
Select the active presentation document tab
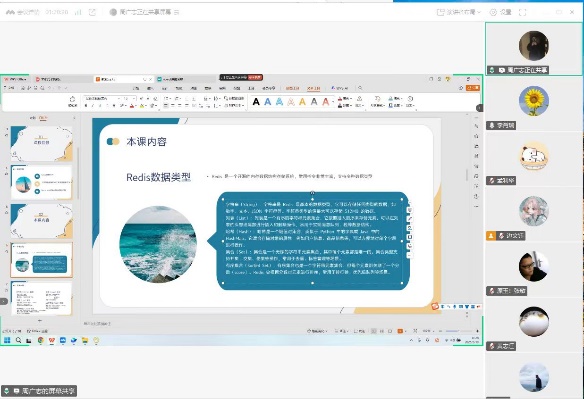coord(123,79)
